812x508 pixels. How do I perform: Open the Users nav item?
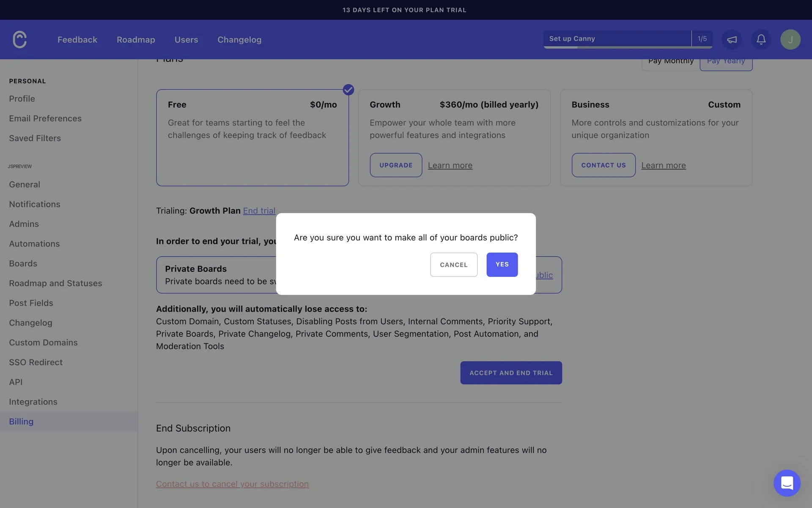click(x=186, y=39)
